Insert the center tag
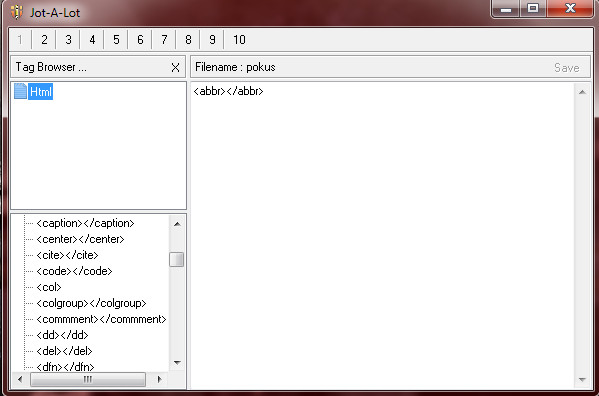The width and height of the screenshot is (599, 396). click(x=80, y=239)
